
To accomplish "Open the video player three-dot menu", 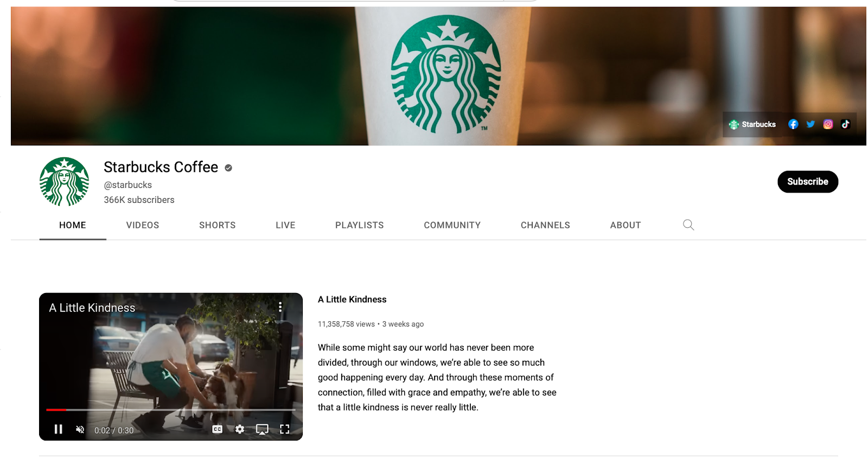I will [280, 307].
